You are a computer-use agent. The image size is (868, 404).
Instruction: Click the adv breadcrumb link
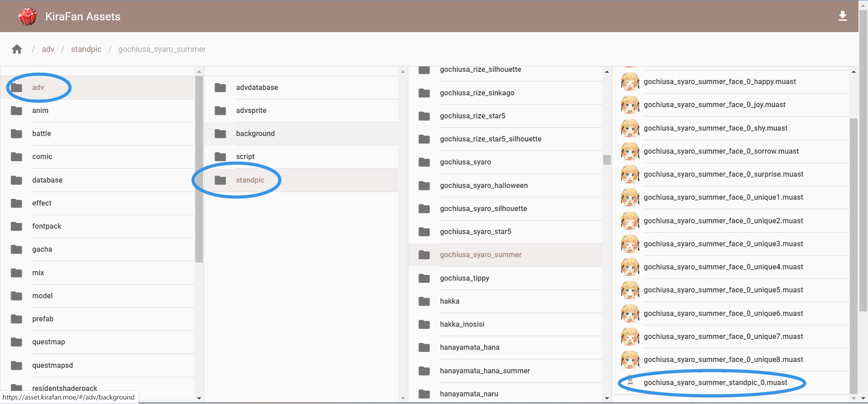pyautogui.click(x=48, y=49)
